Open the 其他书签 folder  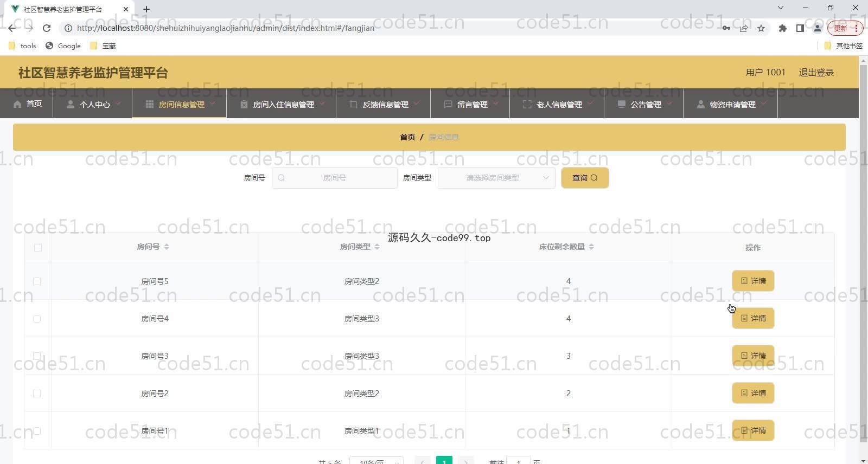coord(843,46)
